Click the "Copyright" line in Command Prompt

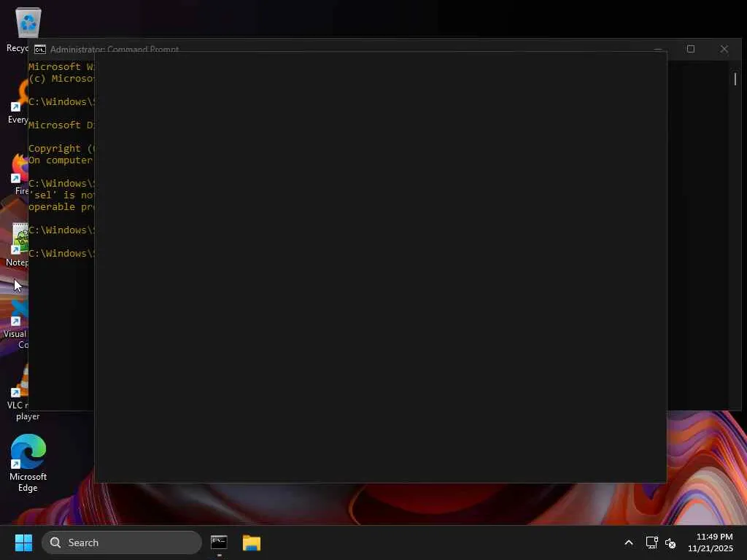pos(61,149)
